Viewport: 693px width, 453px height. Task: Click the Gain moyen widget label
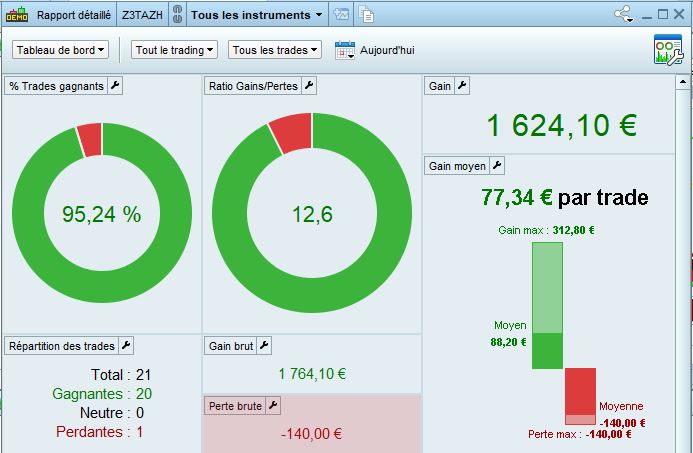click(x=457, y=166)
